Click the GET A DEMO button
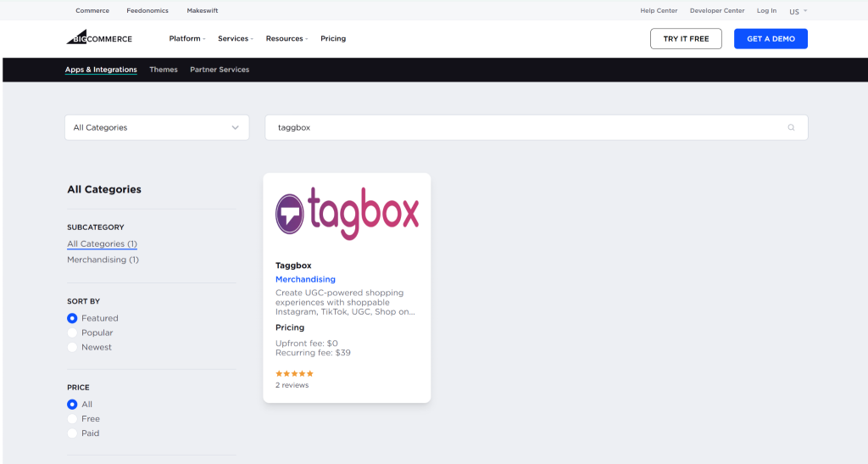868x464 pixels. point(771,39)
